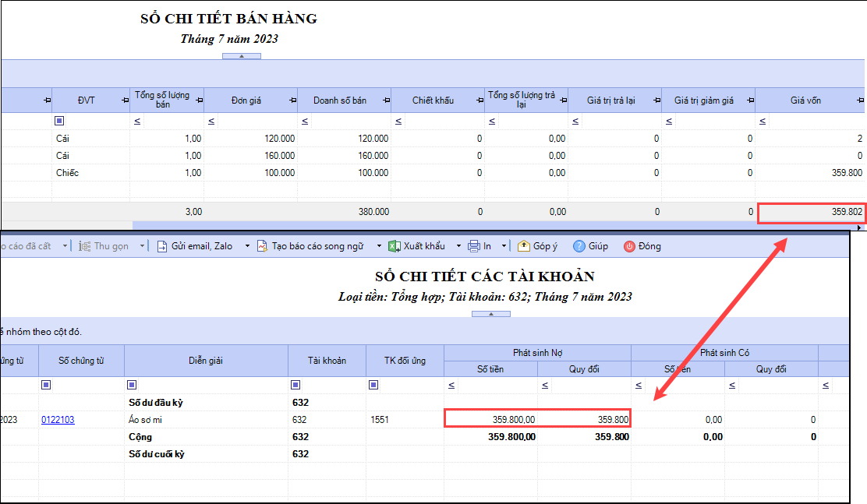Screen dimensions: 867x504
Task: Pin the ĐVT column header
Action: (125, 100)
